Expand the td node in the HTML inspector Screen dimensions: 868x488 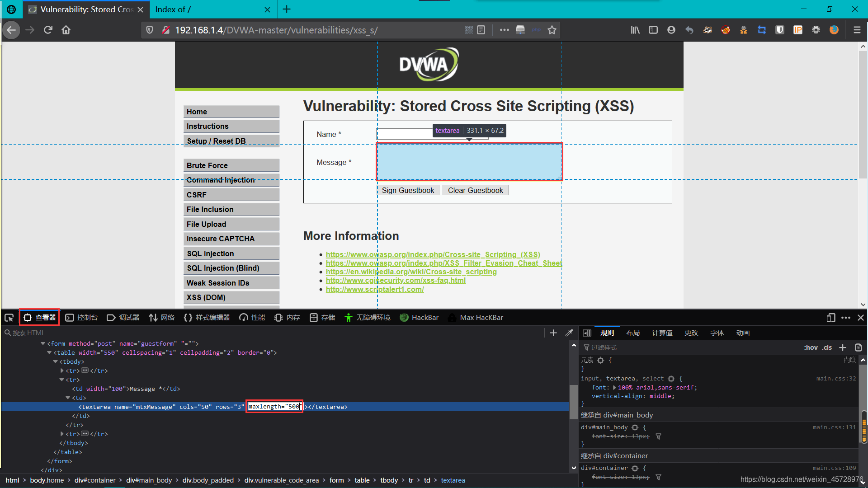point(67,398)
